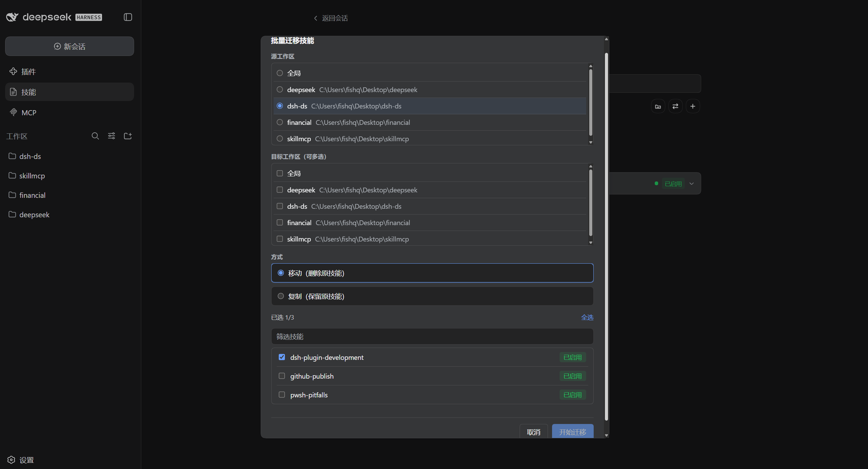The width and height of the screenshot is (868, 469).
Task: Uncheck the dsh-plugin-development skill
Action: pos(282,357)
